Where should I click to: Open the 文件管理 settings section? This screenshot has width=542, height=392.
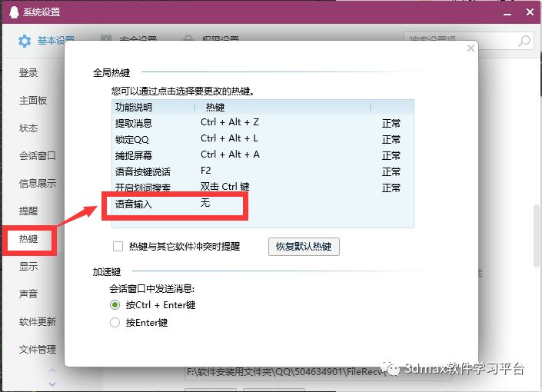click(38, 349)
